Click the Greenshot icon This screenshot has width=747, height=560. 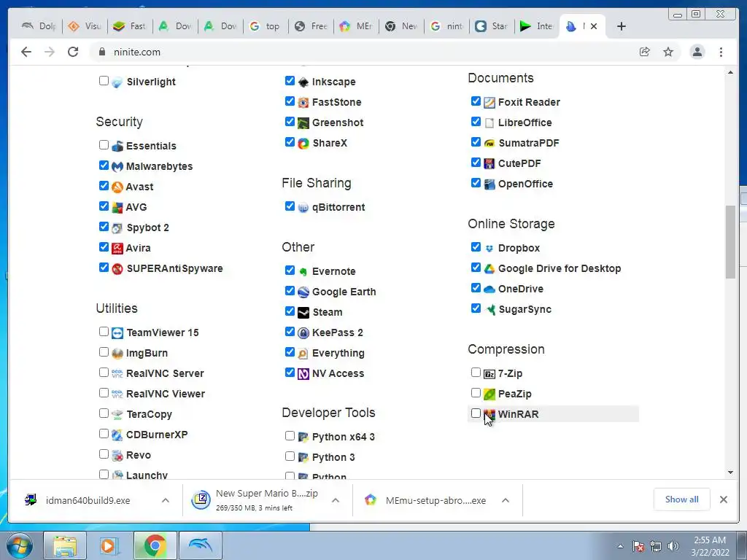tap(303, 122)
